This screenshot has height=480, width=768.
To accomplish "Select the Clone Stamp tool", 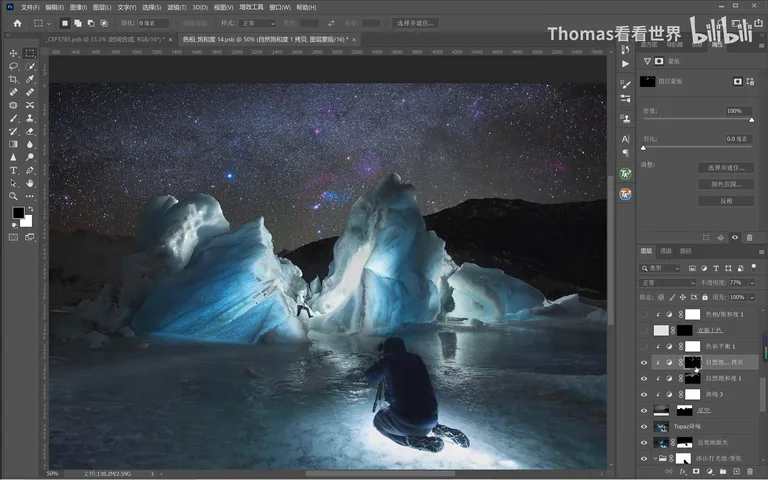I will pyautogui.click(x=30, y=118).
